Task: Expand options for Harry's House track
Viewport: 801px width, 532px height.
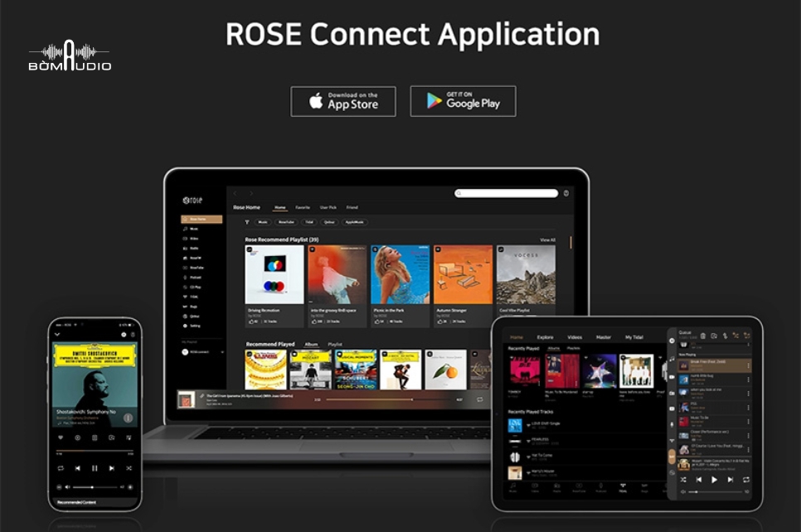Action: pos(528,473)
